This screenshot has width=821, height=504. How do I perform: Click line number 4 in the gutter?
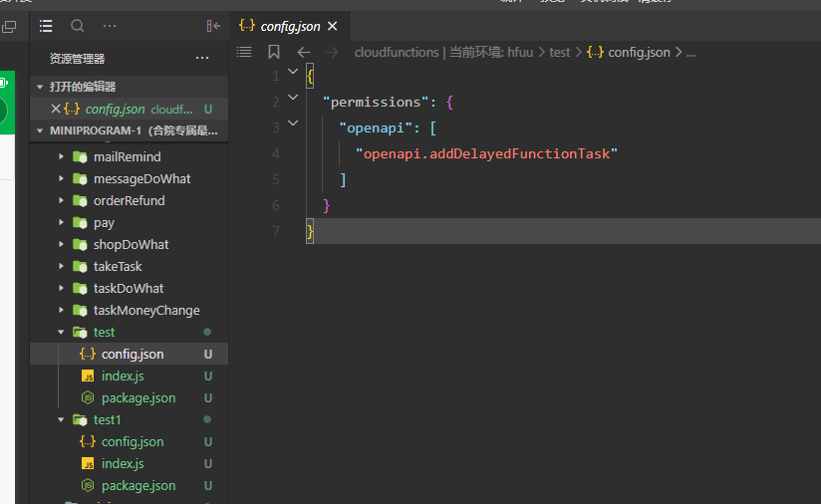pyautogui.click(x=275, y=153)
